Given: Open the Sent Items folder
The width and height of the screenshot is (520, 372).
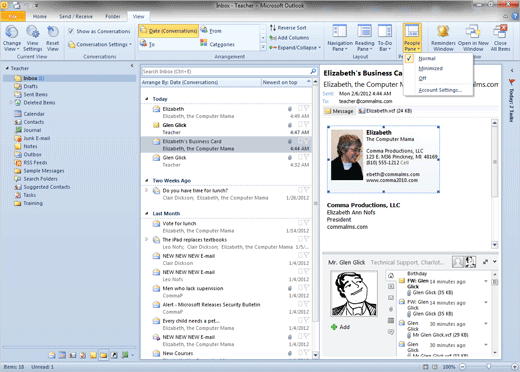Looking at the screenshot, I should pyautogui.click(x=31, y=94).
